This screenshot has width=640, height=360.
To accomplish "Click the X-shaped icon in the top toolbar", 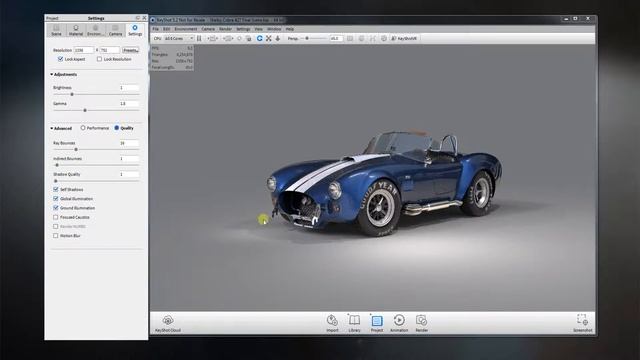I will [x=269, y=38].
